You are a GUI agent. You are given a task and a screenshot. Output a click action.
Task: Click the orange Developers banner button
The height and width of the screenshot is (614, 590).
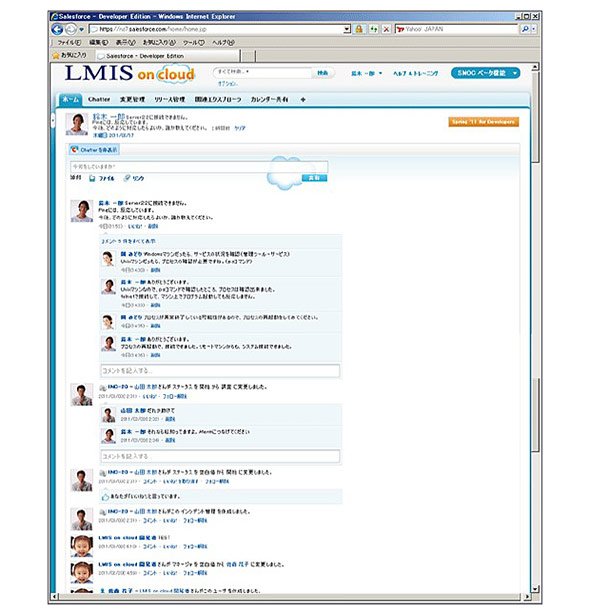[x=484, y=122]
